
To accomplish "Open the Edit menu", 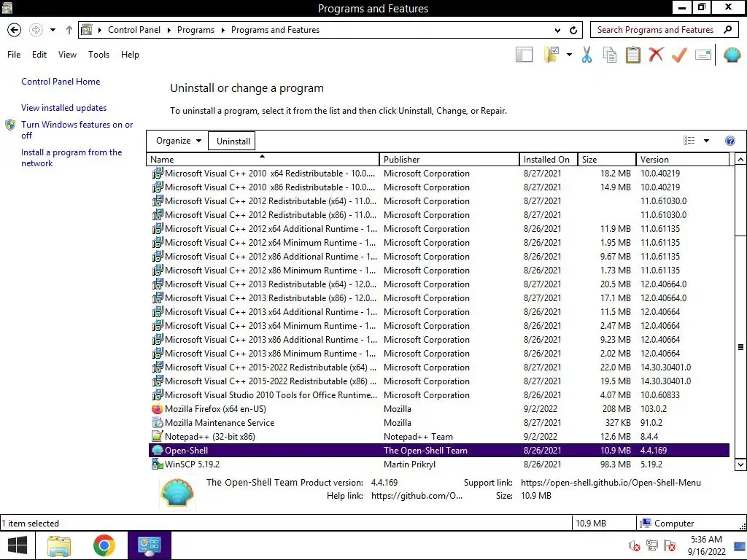I will click(x=39, y=54).
